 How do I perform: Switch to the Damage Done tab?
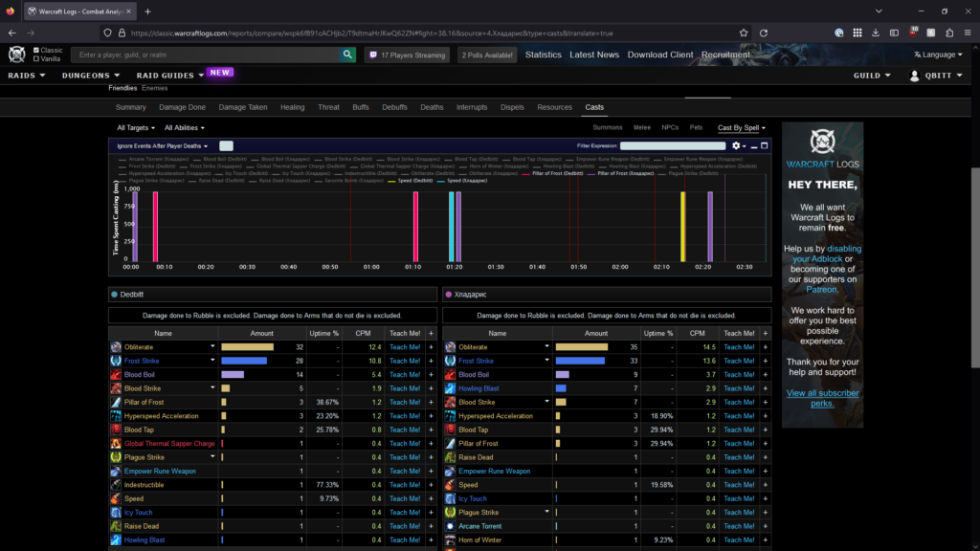[x=183, y=107]
